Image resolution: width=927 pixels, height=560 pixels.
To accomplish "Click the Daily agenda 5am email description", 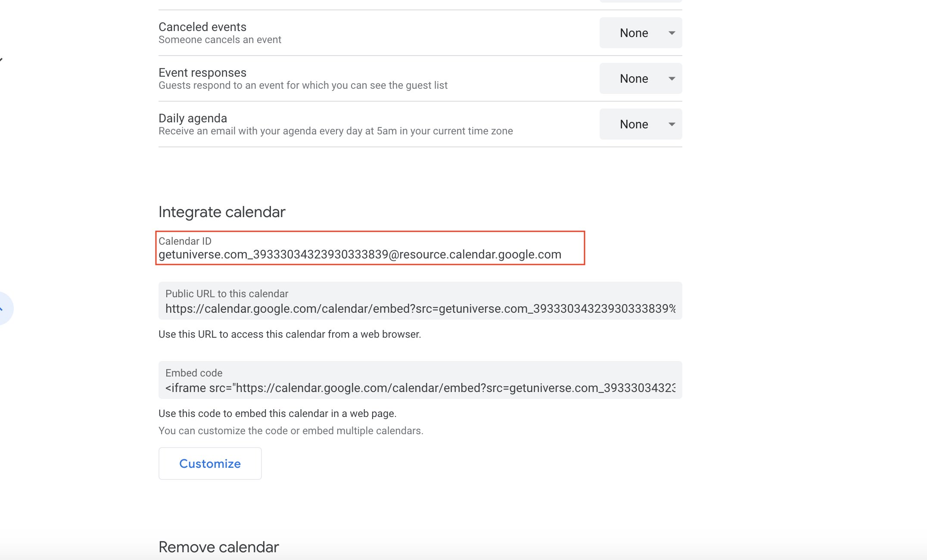I will pyautogui.click(x=336, y=131).
